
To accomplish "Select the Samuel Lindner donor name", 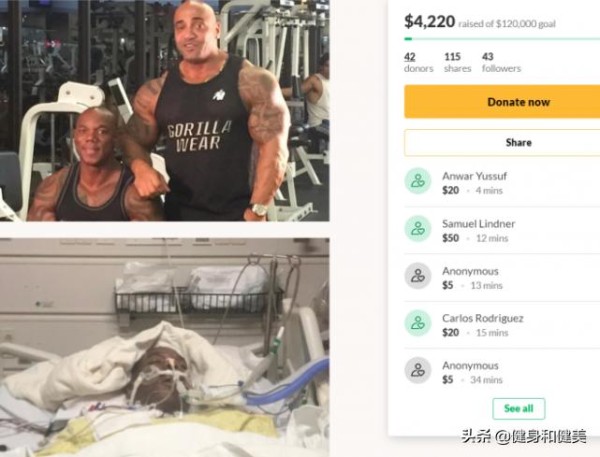I will [x=478, y=224].
